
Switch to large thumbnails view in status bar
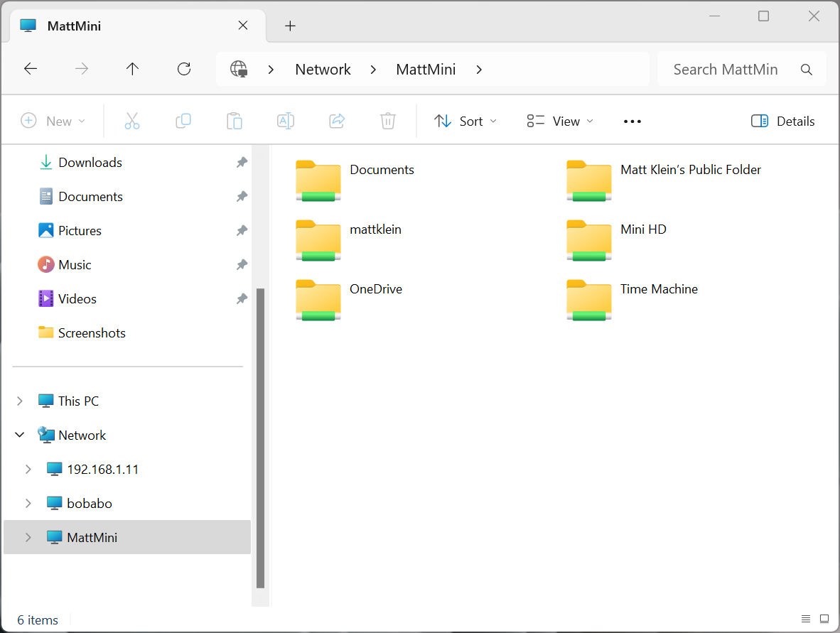(824, 619)
